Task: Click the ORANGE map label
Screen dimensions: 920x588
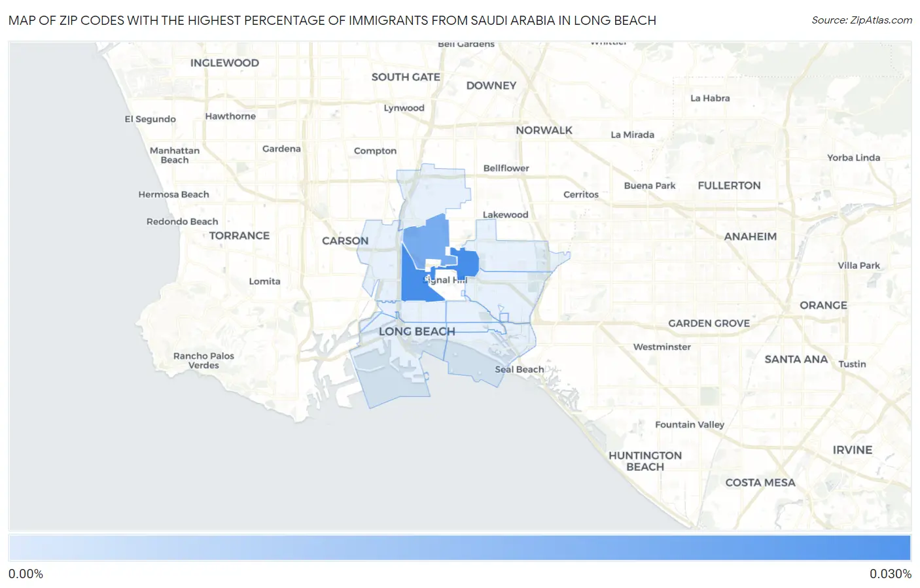Action: click(823, 305)
